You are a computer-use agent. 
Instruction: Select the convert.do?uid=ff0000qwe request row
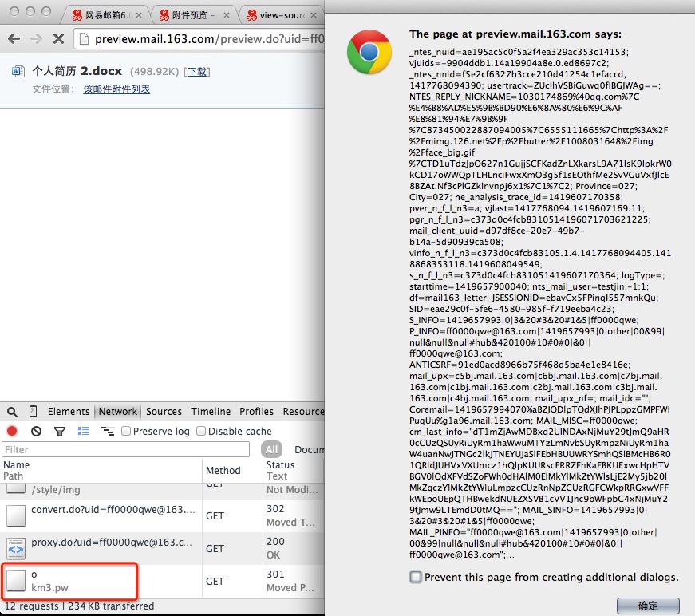pyautogui.click(x=162, y=515)
